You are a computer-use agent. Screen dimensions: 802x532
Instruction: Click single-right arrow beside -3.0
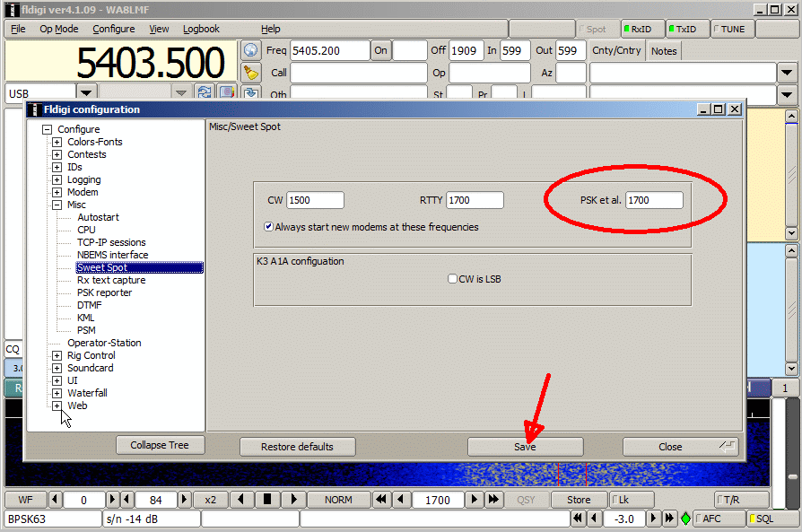point(653,519)
